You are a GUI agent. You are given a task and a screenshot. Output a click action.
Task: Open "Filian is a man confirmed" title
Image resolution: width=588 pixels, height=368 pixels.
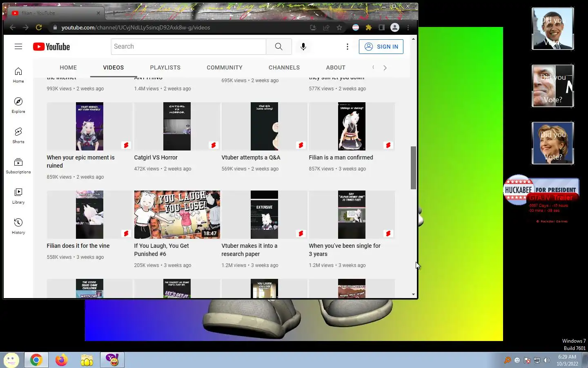pyautogui.click(x=341, y=157)
